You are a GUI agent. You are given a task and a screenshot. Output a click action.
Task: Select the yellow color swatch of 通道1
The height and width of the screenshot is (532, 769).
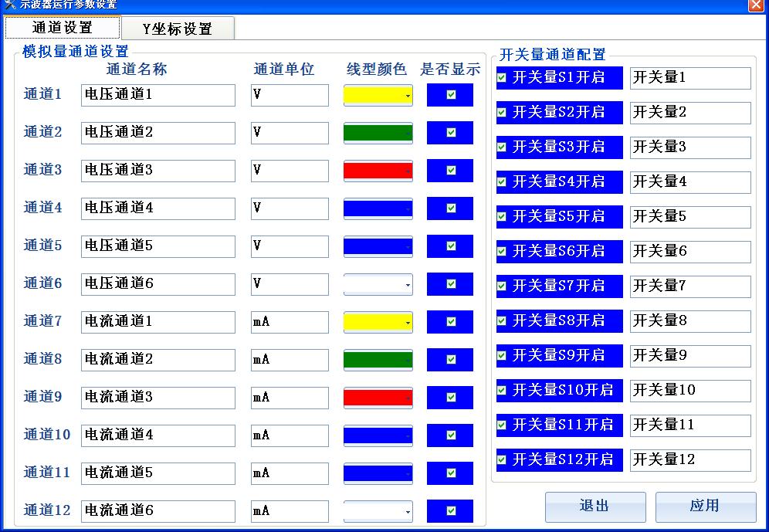(x=374, y=94)
